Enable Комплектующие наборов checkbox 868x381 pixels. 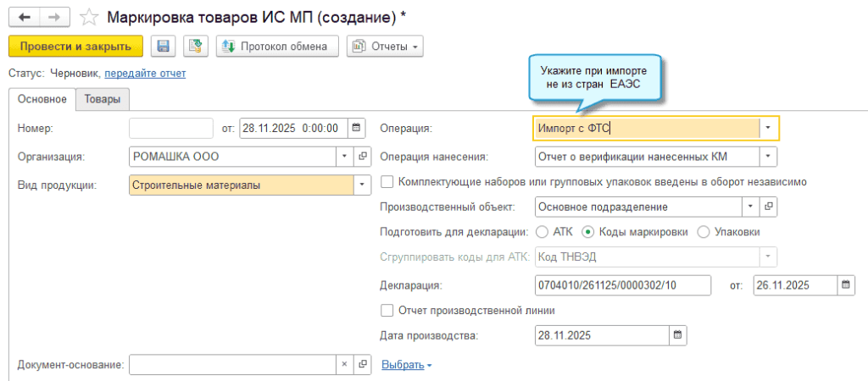pyautogui.click(x=387, y=181)
